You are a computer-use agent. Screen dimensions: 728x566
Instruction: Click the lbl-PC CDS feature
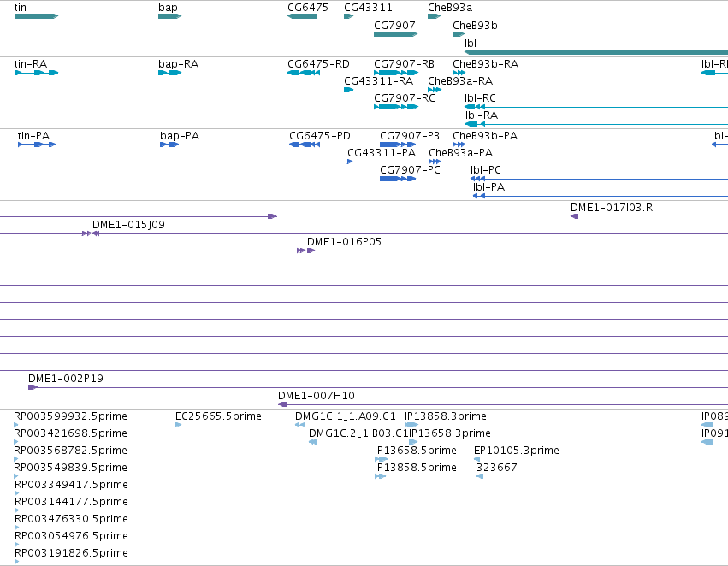[599, 179]
